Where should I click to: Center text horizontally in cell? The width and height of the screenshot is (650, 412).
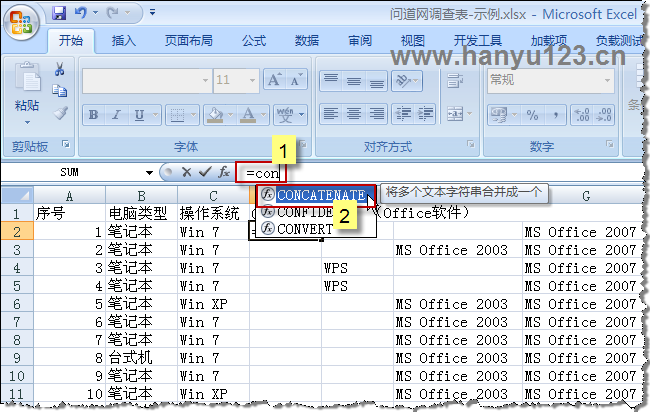click(x=354, y=114)
